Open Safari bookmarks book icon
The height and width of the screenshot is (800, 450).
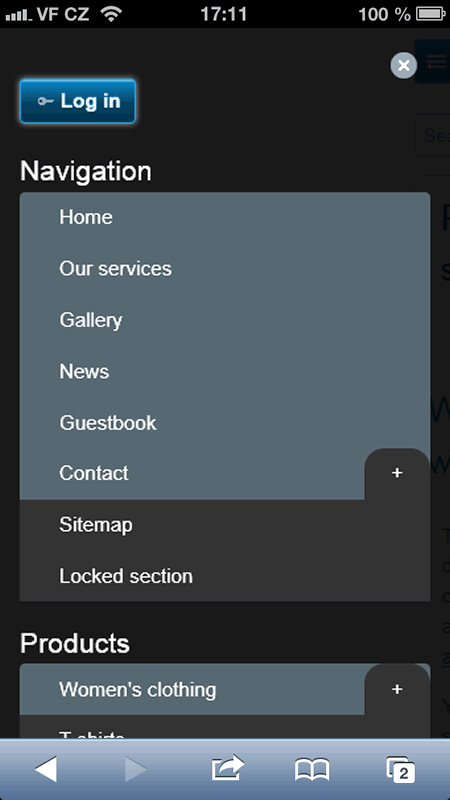coord(312,769)
